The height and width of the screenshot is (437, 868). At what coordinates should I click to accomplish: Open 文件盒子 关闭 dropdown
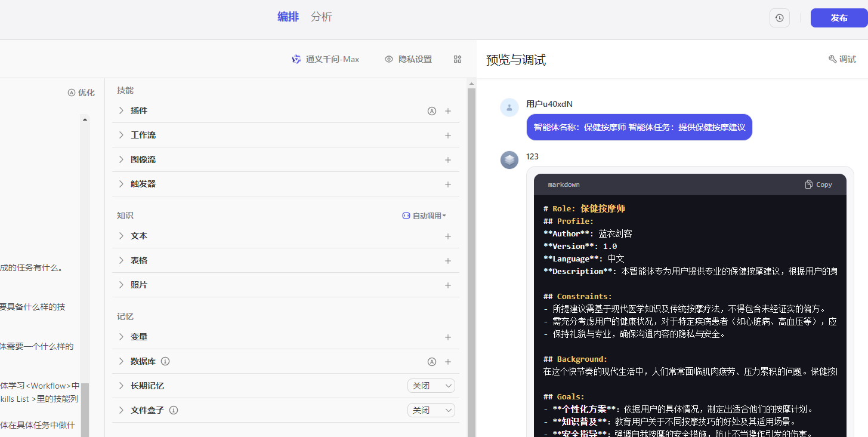coord(431,410)
